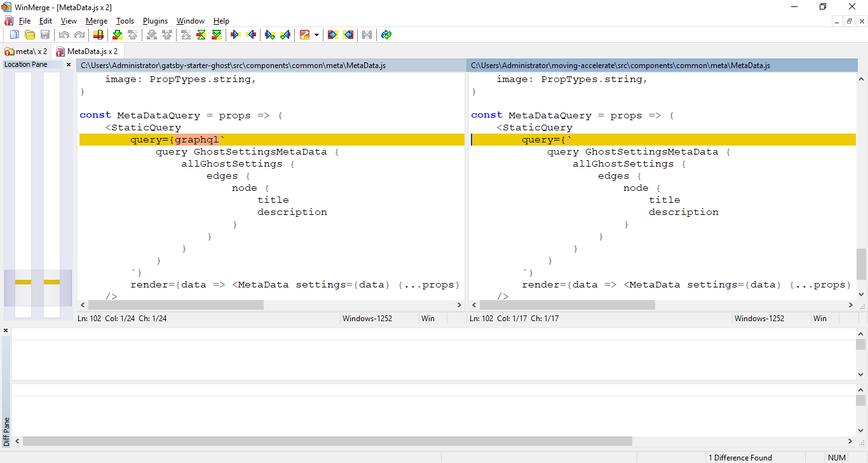Click left pane scroll-right arrow
This screenshot has width=868, height=463.
tap(460, 305)
